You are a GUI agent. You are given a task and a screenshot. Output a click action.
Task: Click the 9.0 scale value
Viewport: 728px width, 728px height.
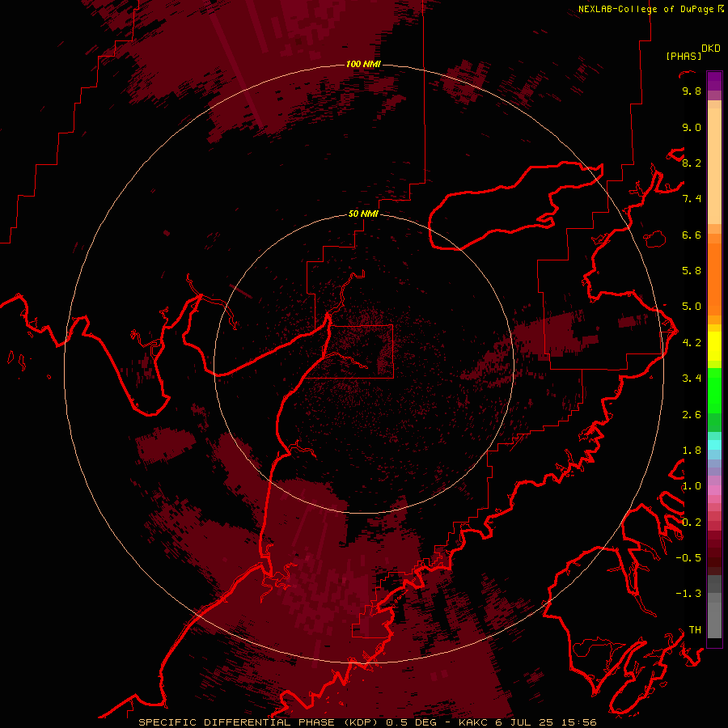[x=692, y=128]
